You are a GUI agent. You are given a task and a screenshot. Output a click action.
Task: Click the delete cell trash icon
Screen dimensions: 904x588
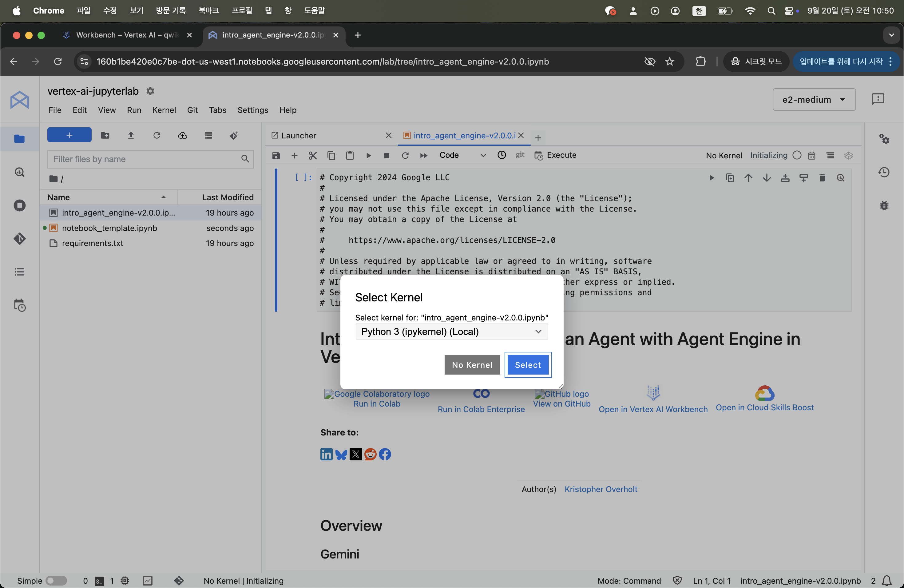point(822,178)
